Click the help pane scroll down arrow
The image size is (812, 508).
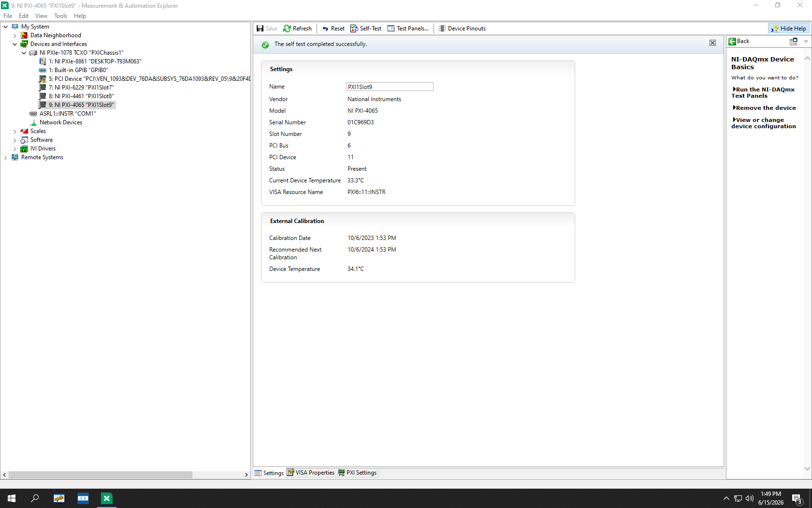click(x=807, y=468)
